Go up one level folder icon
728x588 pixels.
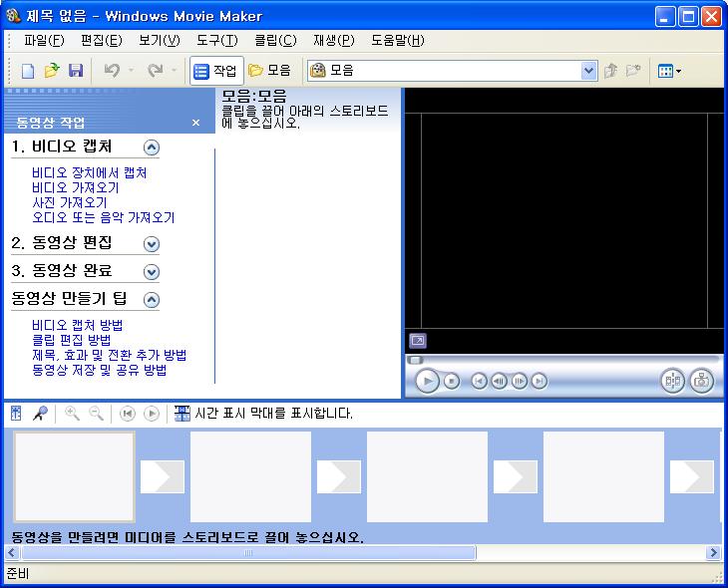click(x=610, y=71)
